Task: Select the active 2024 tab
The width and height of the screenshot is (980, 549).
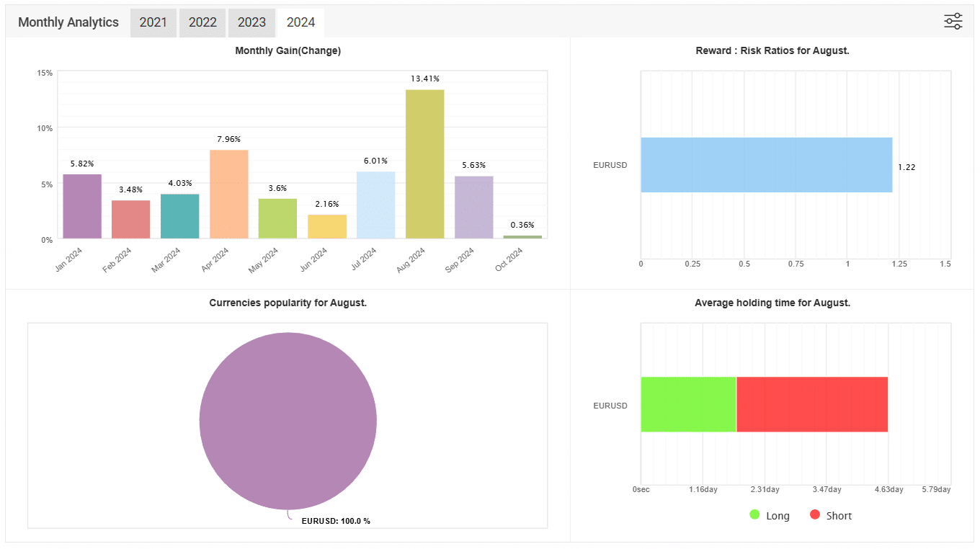Action: coord(300,22)
